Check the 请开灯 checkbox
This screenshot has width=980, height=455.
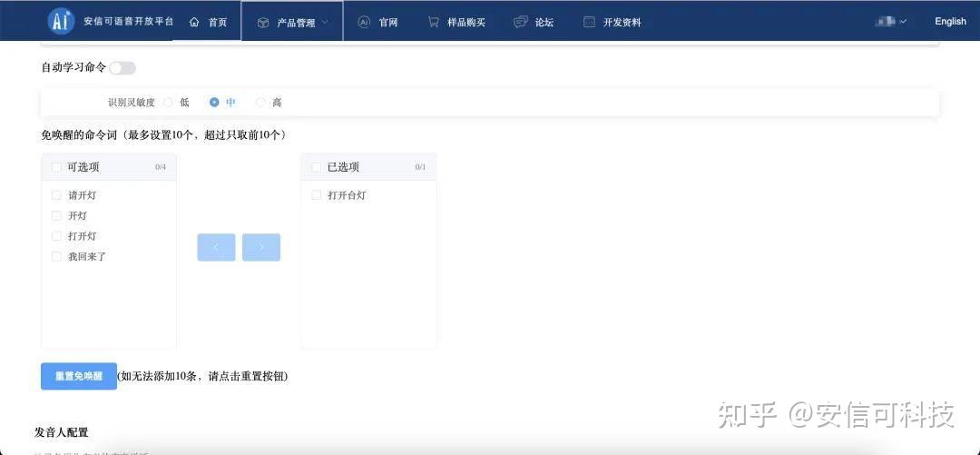[x=56, y=195]
